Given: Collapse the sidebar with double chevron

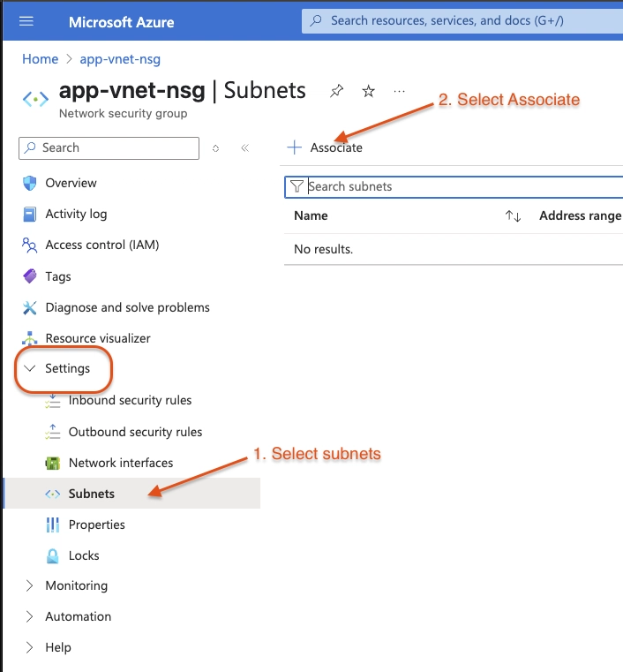Looking at the screenshot, I should click(x=245, y=147).
